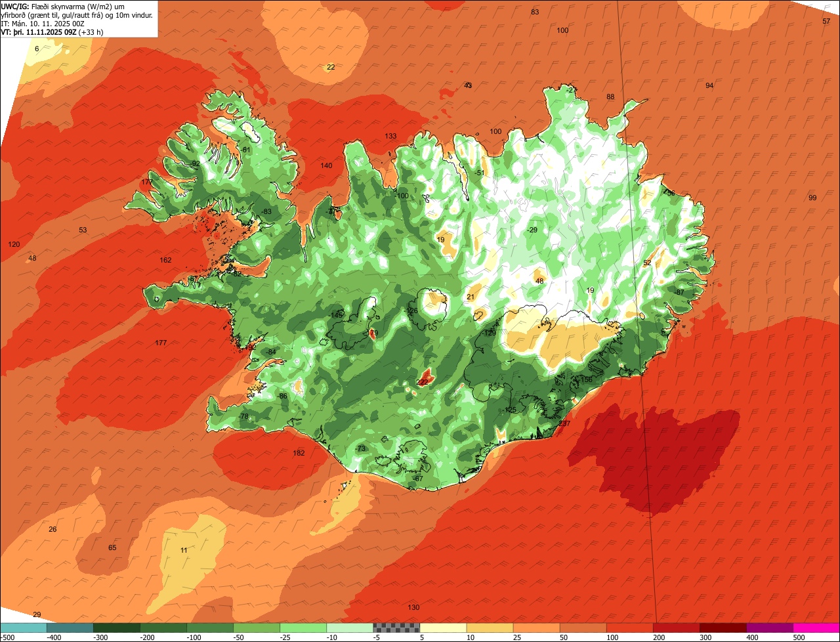Viewport: 840px width, 642px height.
Task: Click the 'IT: Mán. 10. 11. 2025 00Z' line
Action: [43, 23]
